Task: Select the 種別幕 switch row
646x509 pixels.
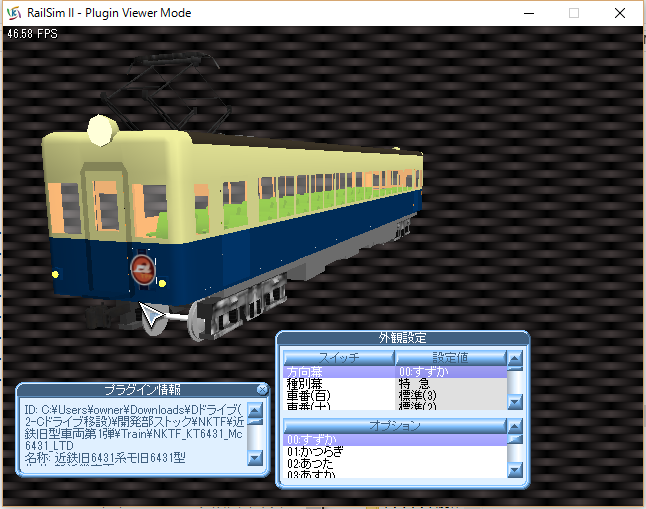Action: point(339,384)
